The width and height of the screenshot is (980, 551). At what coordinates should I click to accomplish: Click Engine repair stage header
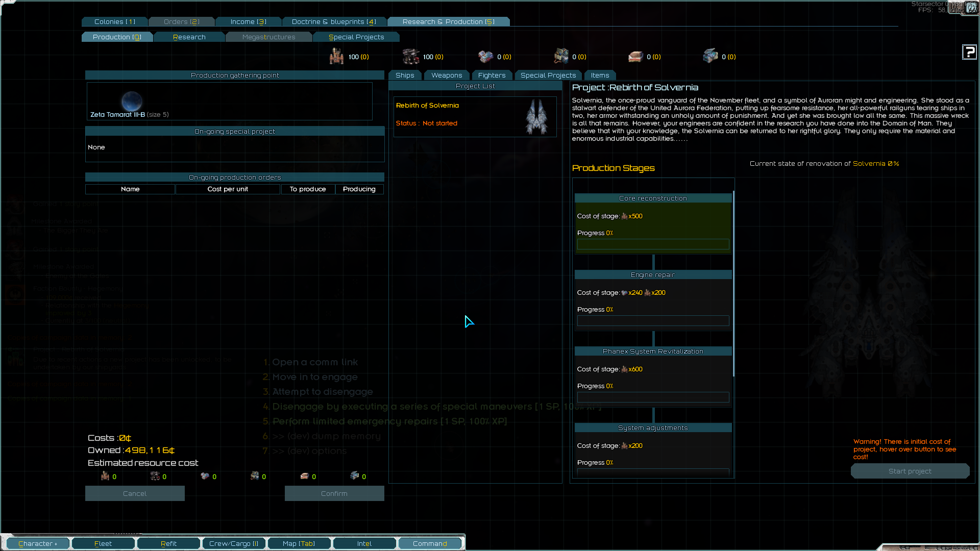point(653,275)
